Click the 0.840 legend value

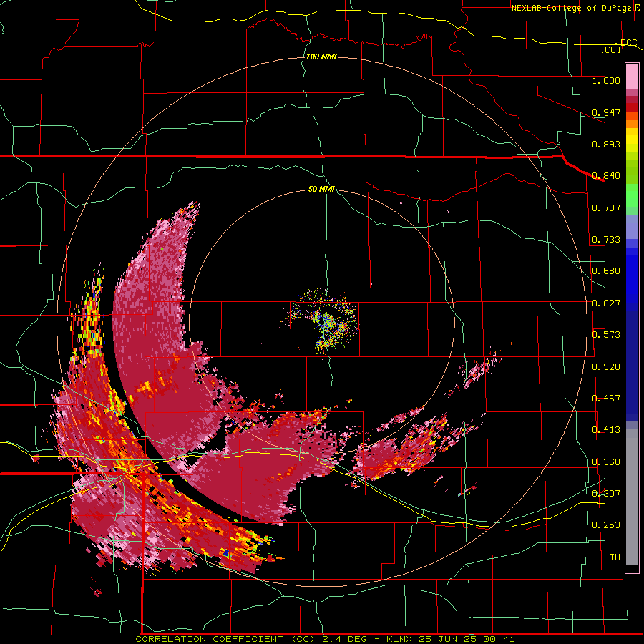click(x=606, y=176)
